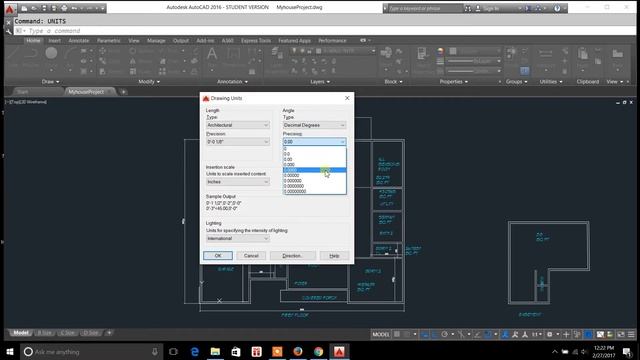Toggle 2D Object Snap in status bar
The width and height of the screenshot is (640, 360).
[x=488, y=334]
